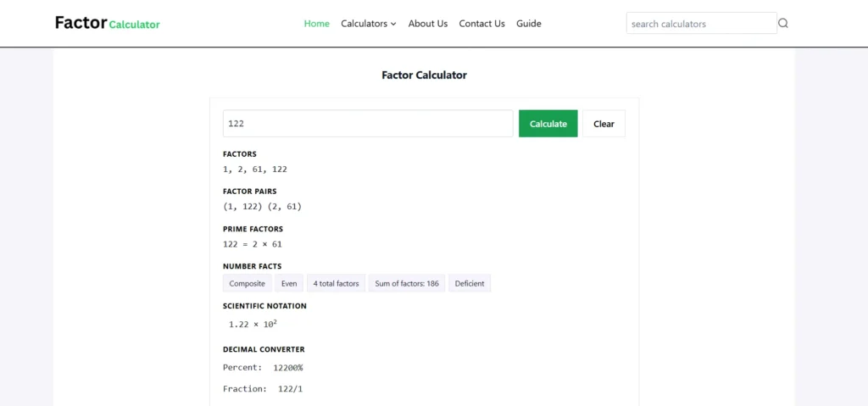Image resolution: width=868 pixels, height=406 pixels.
Task: Select the 4 total factors tag
Action: tap(336, 283)
